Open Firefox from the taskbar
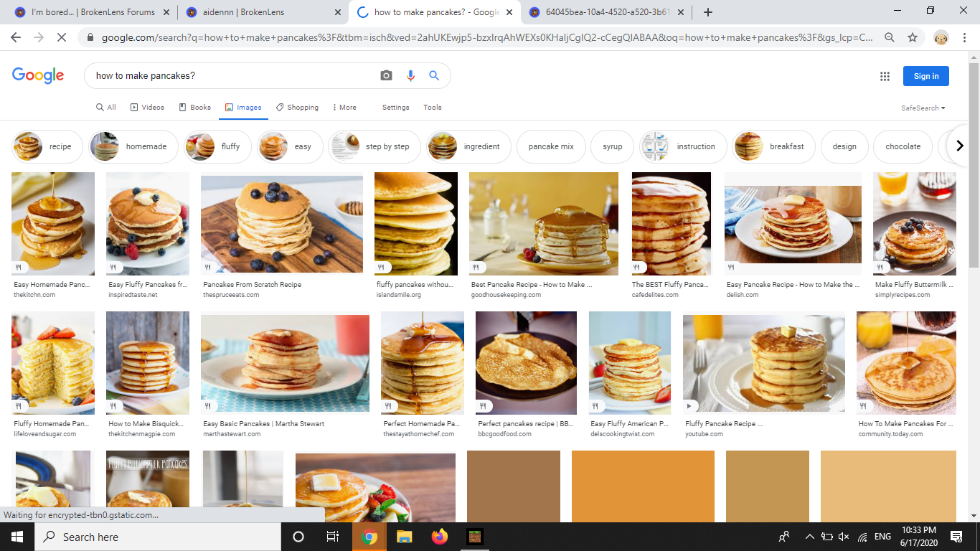Screen dimensions: 980x551 (x=439, y=537)
